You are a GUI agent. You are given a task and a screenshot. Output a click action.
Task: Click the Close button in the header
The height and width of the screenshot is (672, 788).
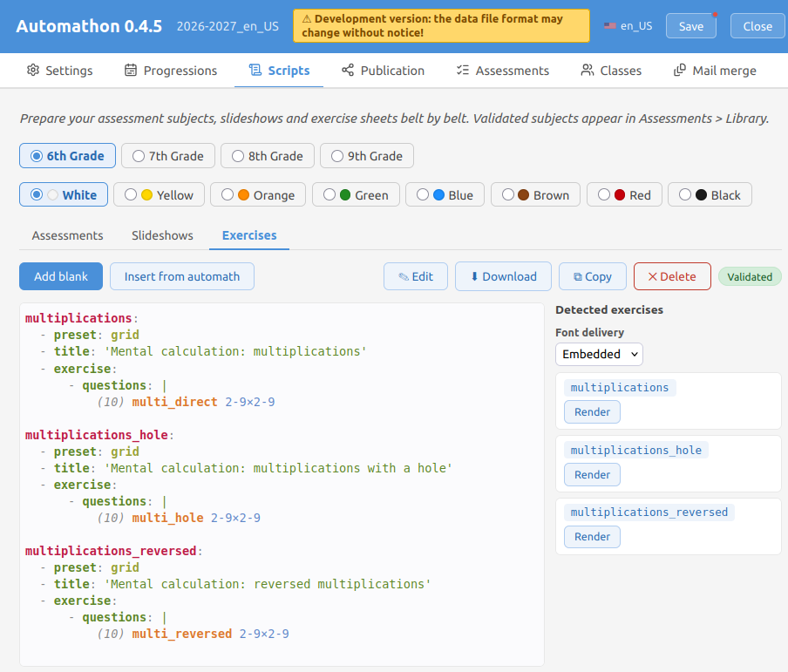click(757, 26)
